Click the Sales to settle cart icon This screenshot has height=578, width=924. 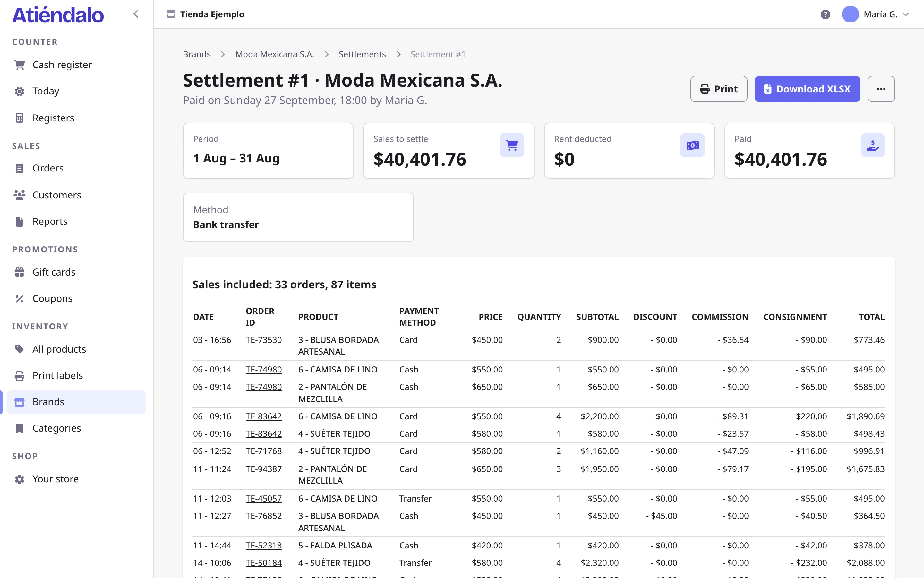512,145
